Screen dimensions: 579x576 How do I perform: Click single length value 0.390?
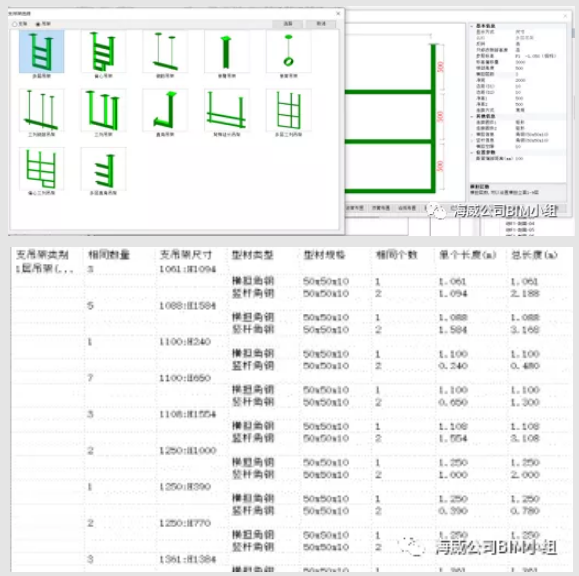coord(453,510)
